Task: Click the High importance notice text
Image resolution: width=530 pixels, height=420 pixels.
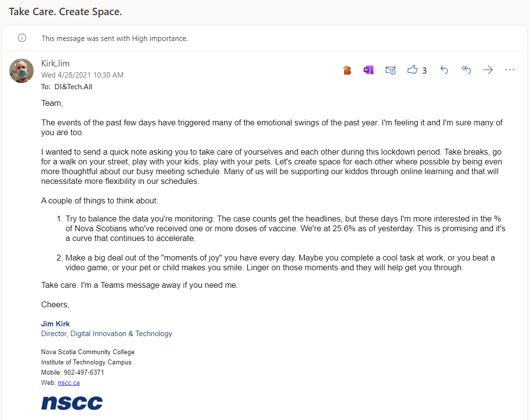Action: pyautogui.click(x=115, y=38)
